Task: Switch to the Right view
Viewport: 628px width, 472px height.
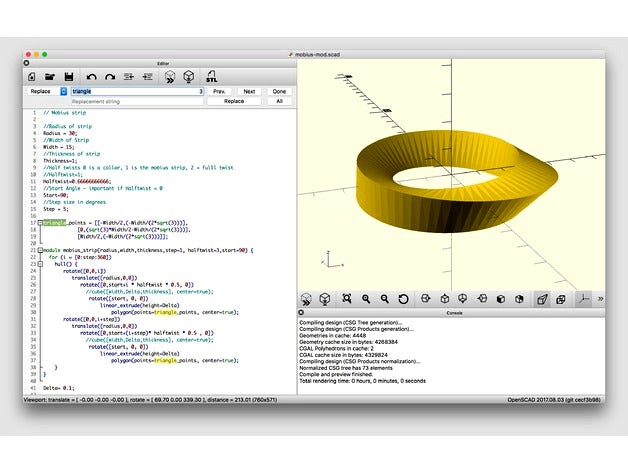Action: 425,299
